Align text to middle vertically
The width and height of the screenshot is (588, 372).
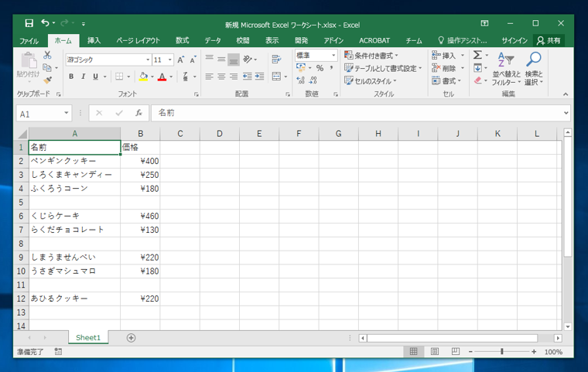(x=221, y=59)
